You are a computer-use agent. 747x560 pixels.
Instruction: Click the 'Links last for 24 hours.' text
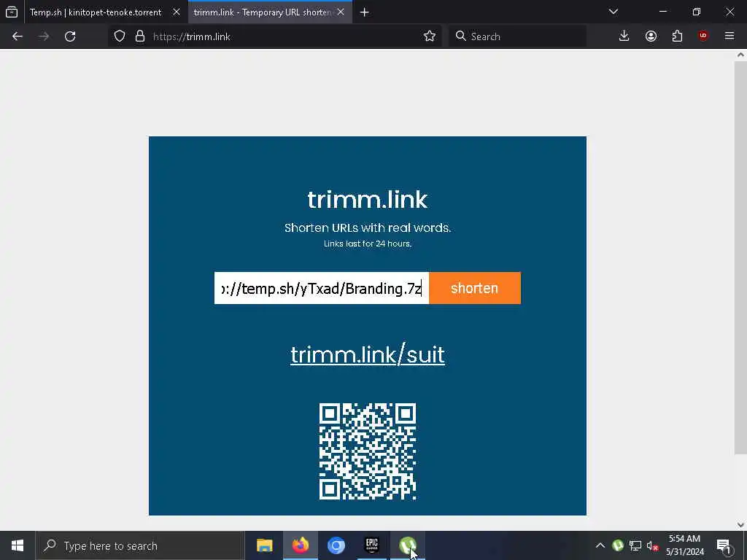click(368, 244)
